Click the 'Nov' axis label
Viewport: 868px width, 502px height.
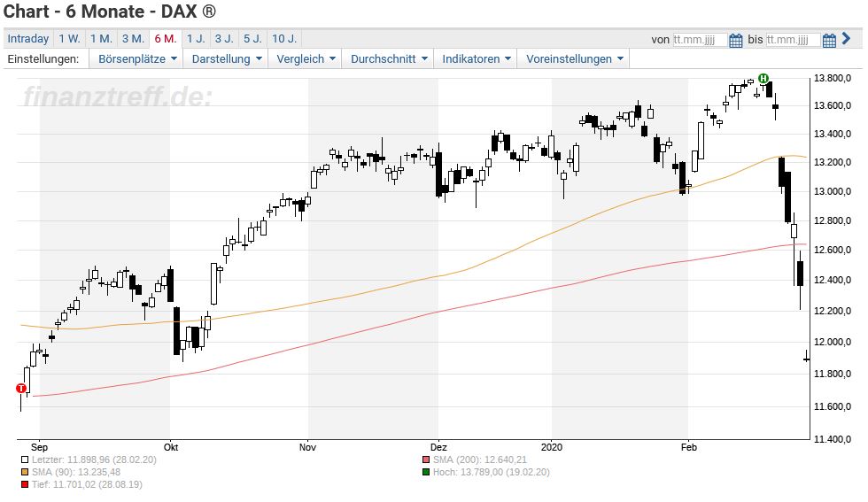307,447
